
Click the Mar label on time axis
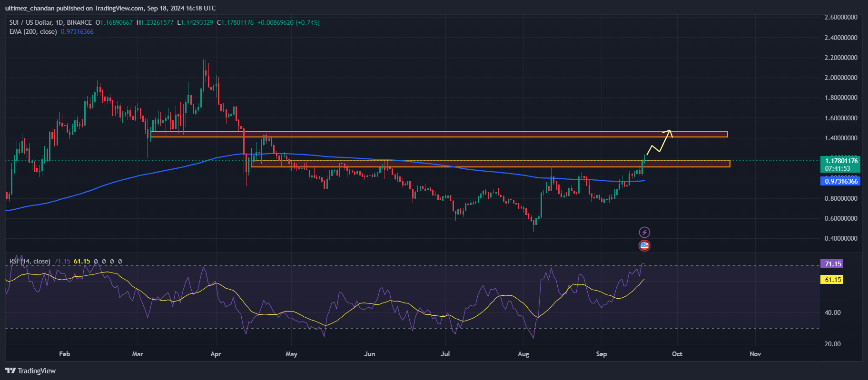[138, 354]
